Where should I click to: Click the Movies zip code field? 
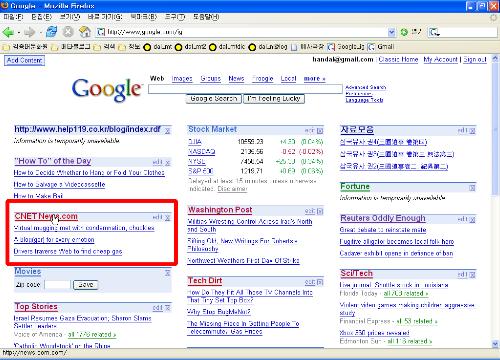coord(58,285)
